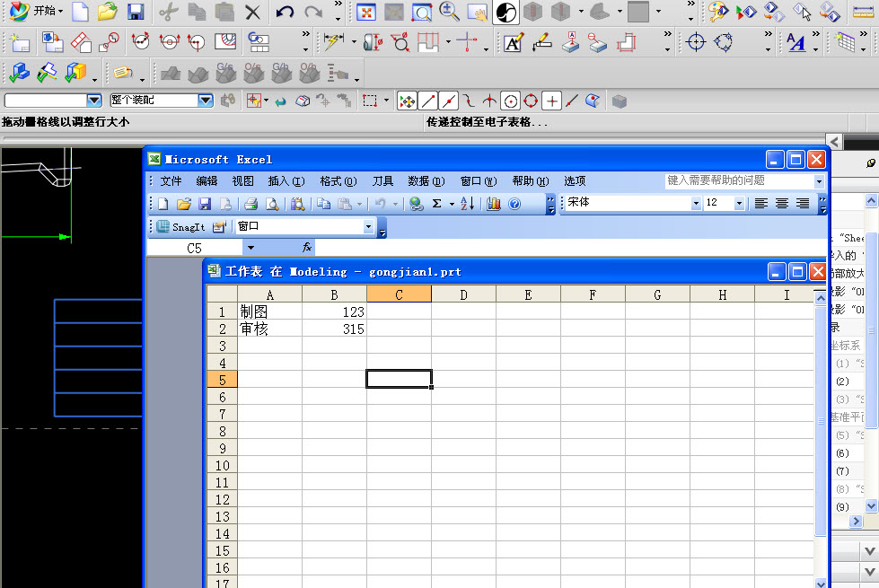Select cell B2 with value 315
This screenshot has width=879, height=588.
coord(335,329)
